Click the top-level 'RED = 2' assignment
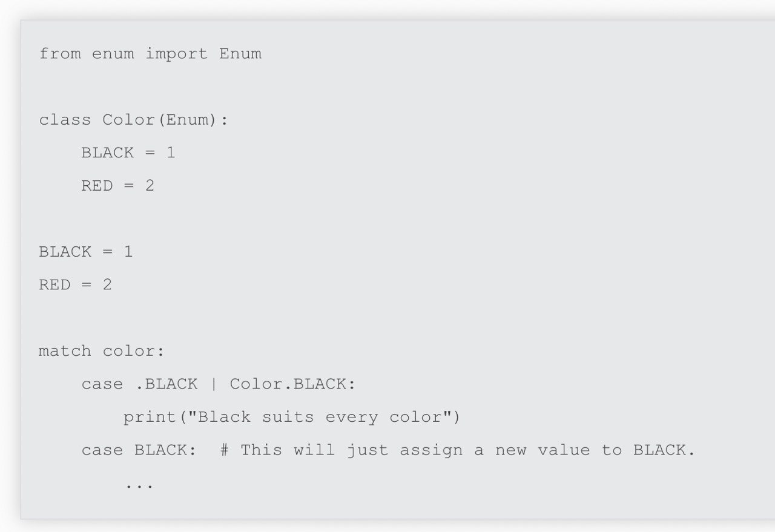This screenshot has height=532, width=775. (76, 284)
